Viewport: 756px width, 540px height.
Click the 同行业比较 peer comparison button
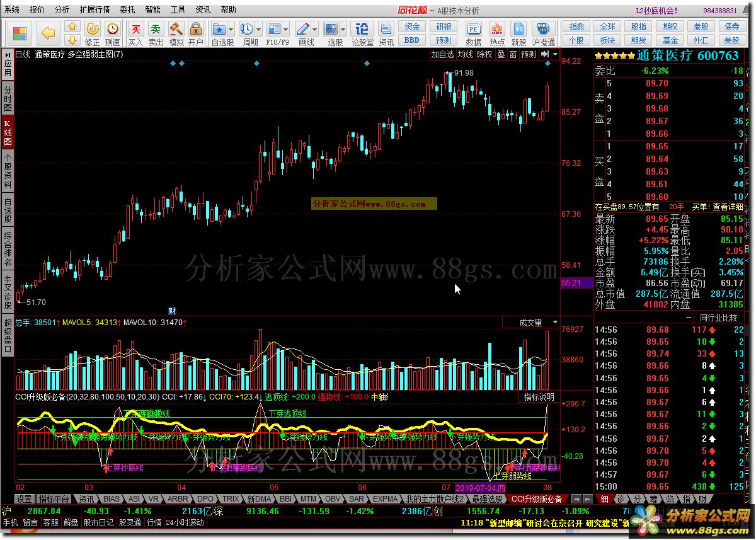[x=718, y=318]
